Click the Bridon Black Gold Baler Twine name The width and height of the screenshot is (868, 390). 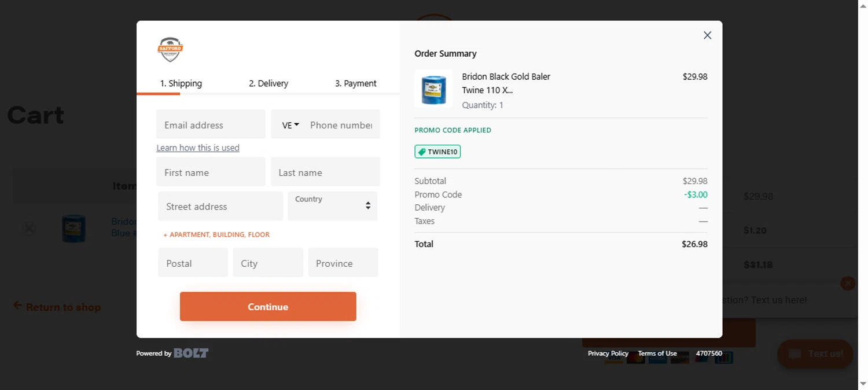[x=506, y=83]
